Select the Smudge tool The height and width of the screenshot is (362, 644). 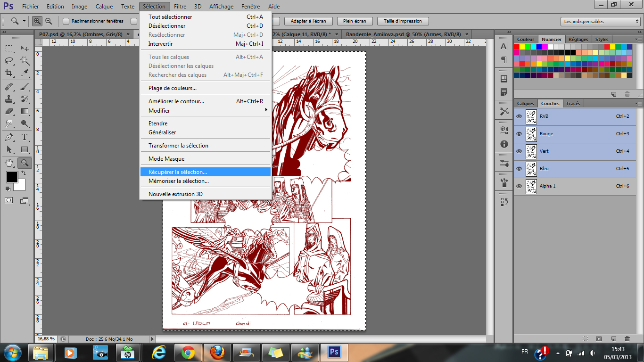(x=9, y=123)
